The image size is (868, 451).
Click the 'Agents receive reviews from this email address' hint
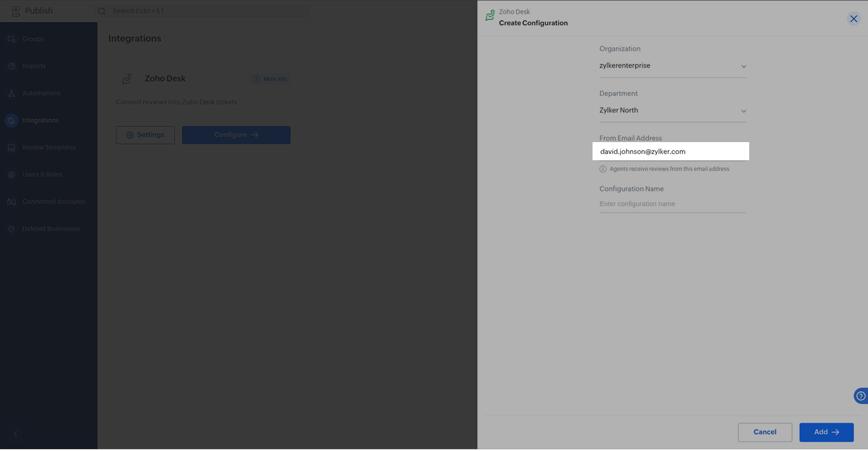click(670, 169)
